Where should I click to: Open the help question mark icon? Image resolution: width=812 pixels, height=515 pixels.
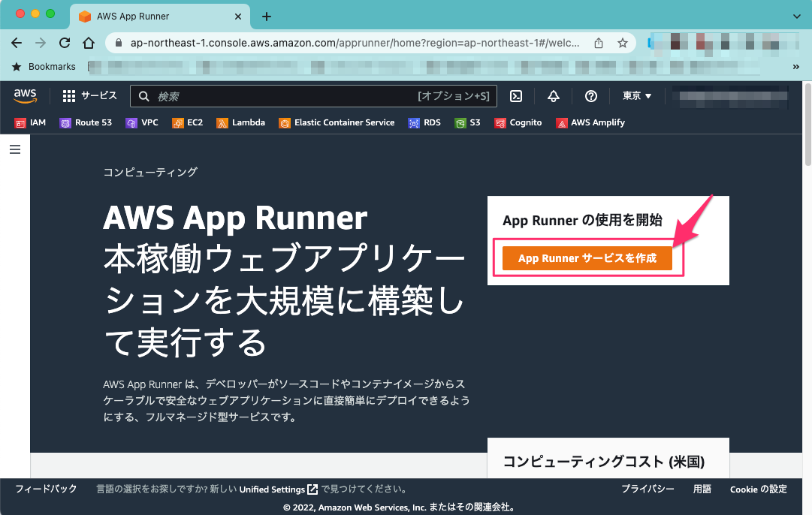591,96
